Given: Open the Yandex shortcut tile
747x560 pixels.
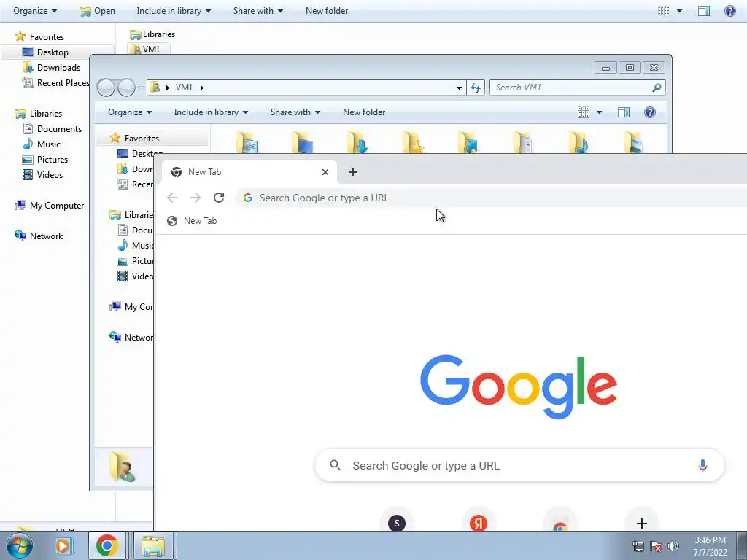Looking at the screenshot, I should click(x=479, y=523).
